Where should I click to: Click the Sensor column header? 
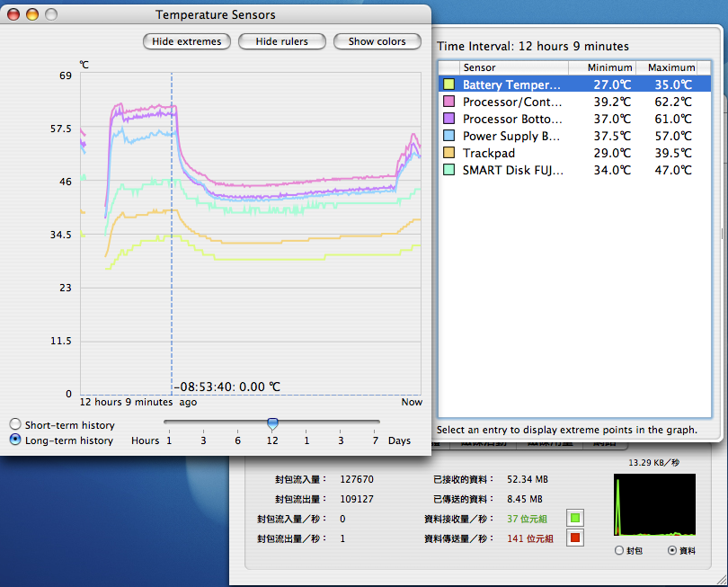point(514,67)
